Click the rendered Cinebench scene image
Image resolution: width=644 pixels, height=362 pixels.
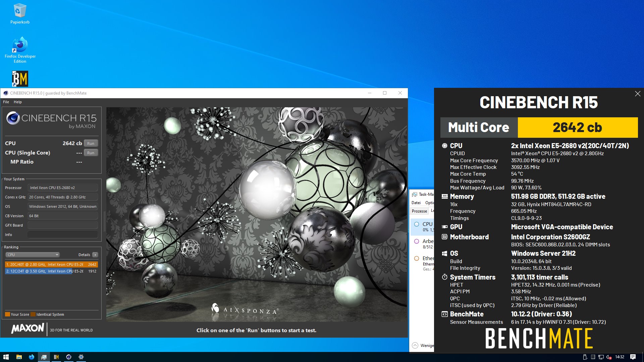pos(257,215)
